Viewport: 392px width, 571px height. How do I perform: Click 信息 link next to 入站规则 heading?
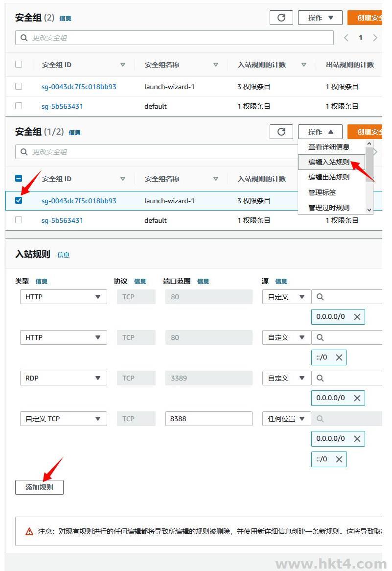tap(63, 255)
